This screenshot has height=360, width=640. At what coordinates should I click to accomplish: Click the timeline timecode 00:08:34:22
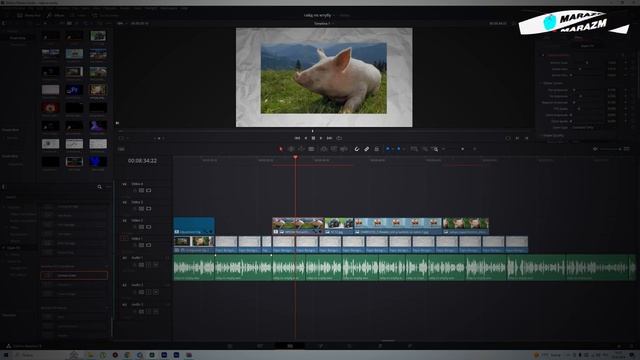tap(142, 161)
